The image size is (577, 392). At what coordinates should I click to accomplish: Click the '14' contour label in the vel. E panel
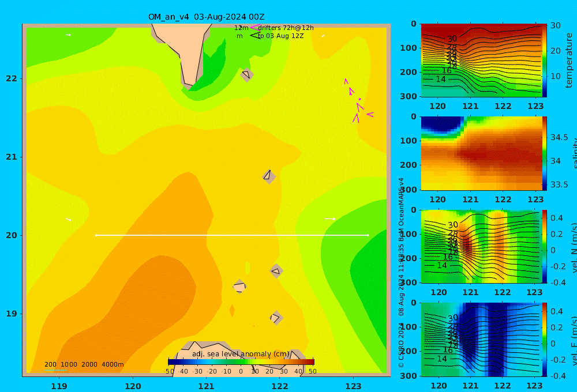point(441,359)
